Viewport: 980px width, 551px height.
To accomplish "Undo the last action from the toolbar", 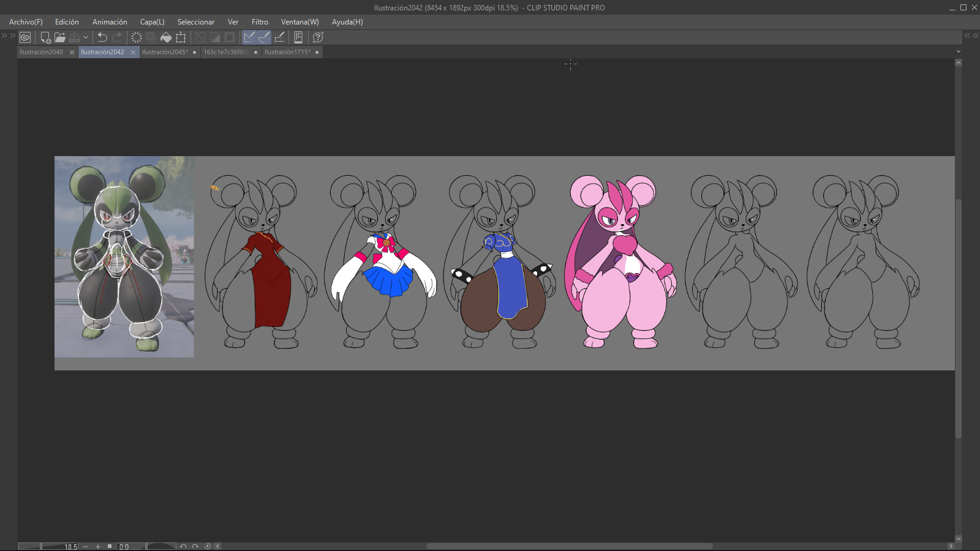I will (x=102, y=37).
